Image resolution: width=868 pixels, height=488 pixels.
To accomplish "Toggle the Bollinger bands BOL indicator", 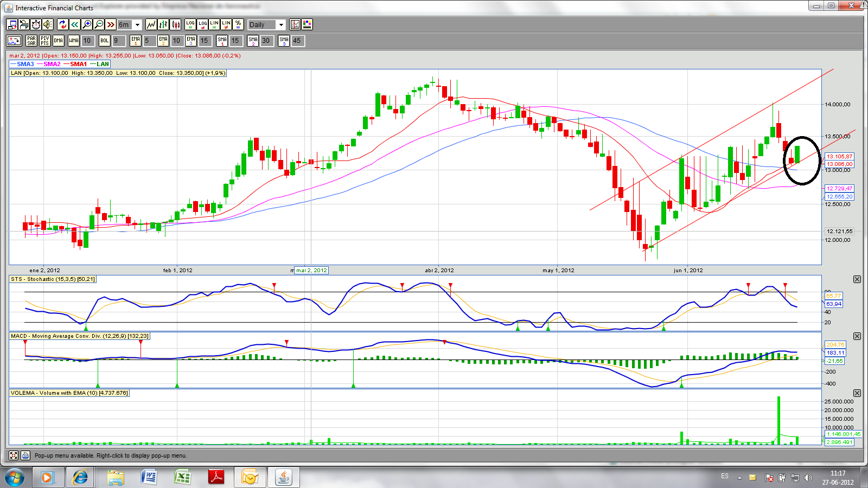I will pos(104,41).
